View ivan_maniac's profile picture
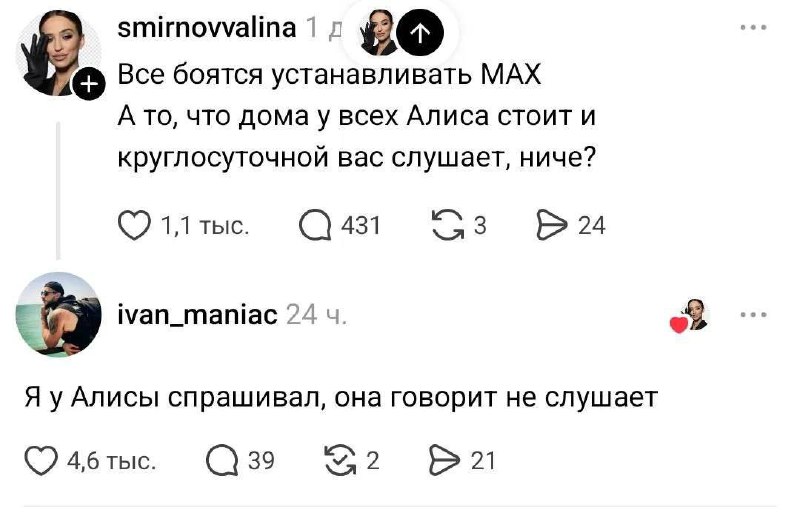800x513 pixels. point(59,314)
